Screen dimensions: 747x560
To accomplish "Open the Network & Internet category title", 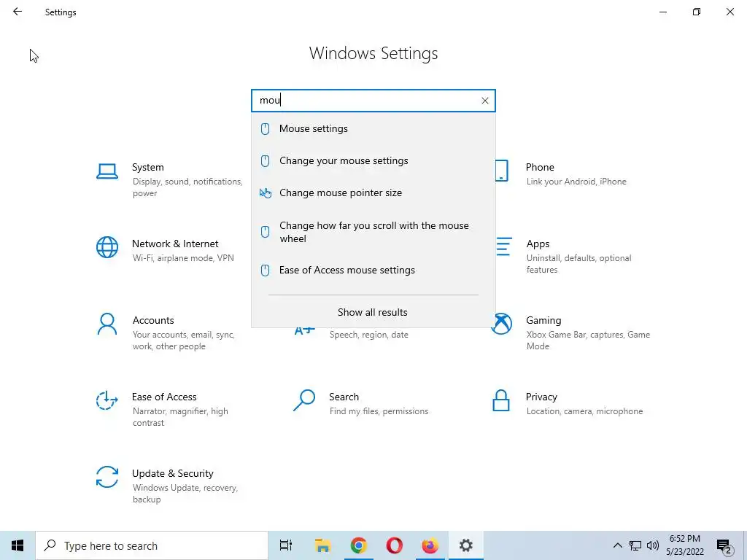I will coord(175,244).
